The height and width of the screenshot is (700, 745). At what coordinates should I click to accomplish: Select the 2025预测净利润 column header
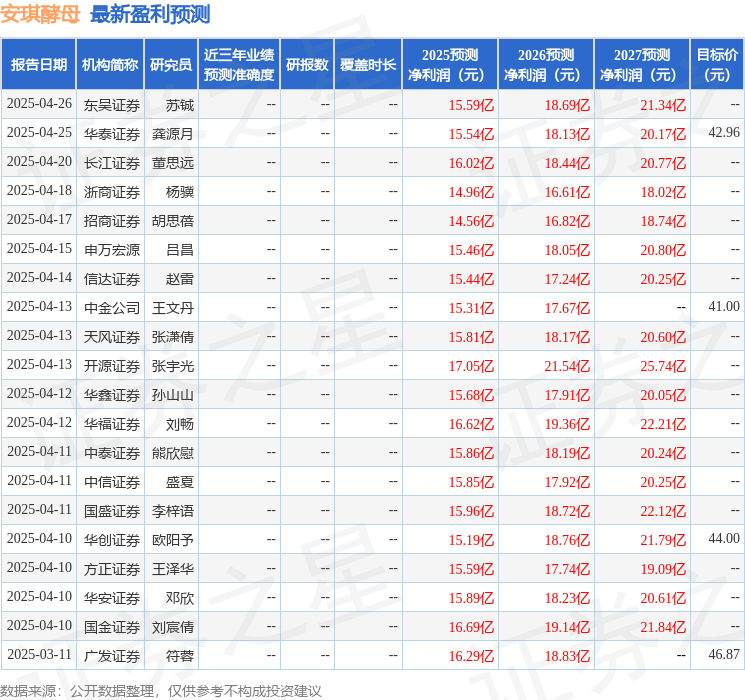pyautogui.click(x=450, y=65)
